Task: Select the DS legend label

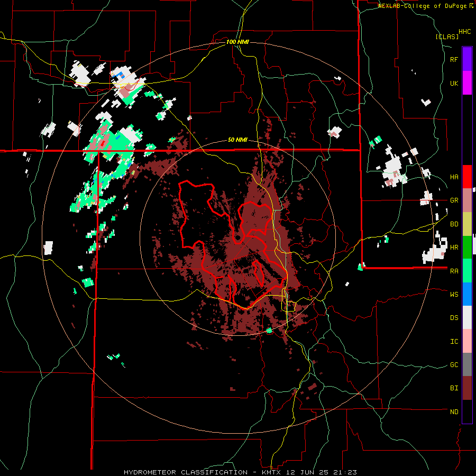Action: [454, 318]
